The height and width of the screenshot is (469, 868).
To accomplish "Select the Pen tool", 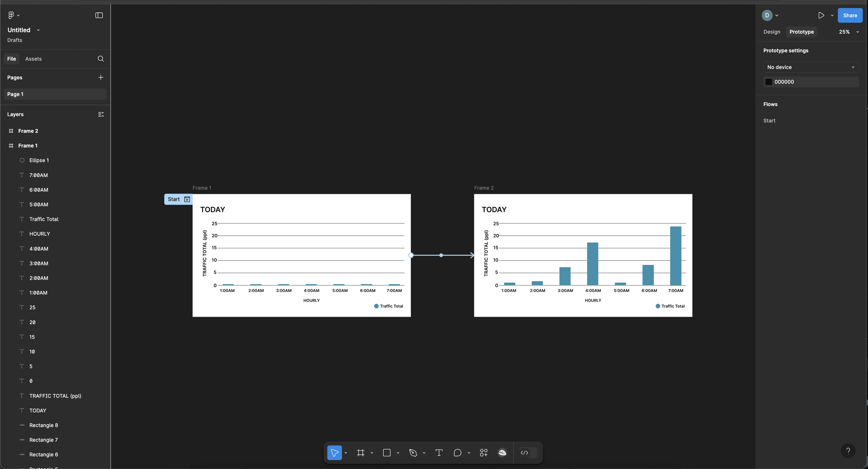I will 413,453.
